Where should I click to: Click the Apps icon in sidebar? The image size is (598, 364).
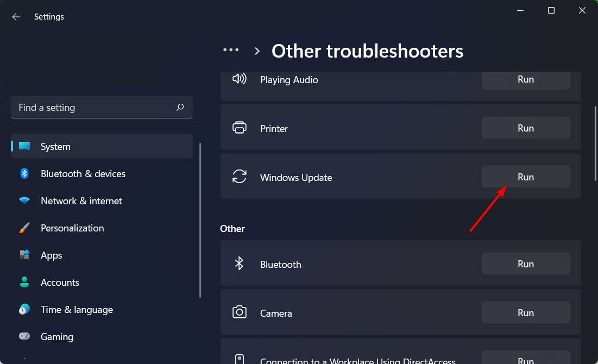[24, 255]
